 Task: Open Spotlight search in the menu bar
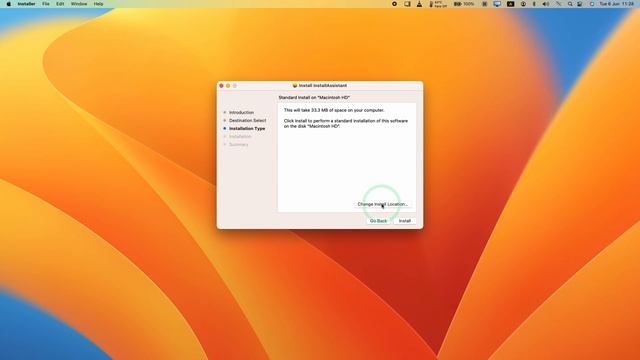click(570, 4)
